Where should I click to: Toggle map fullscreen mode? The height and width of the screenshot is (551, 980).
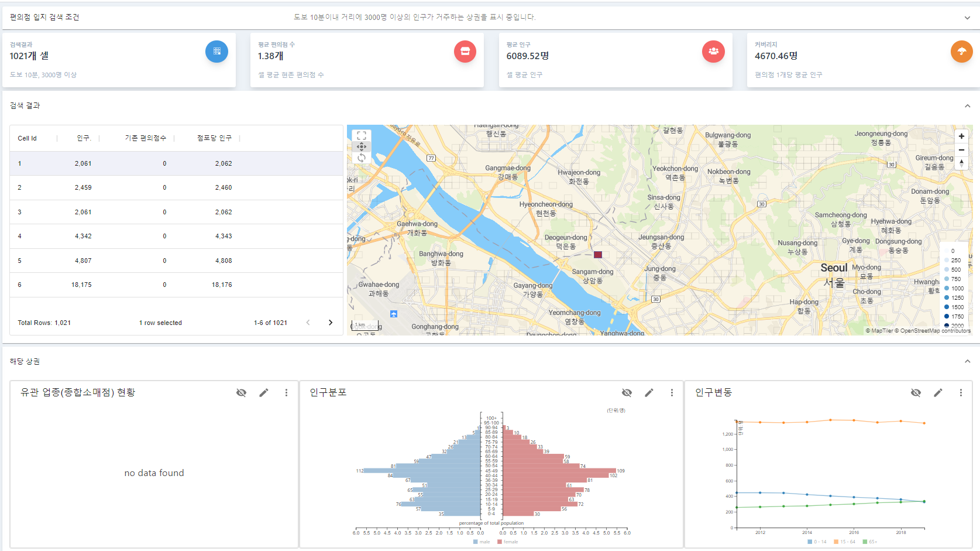362,135
